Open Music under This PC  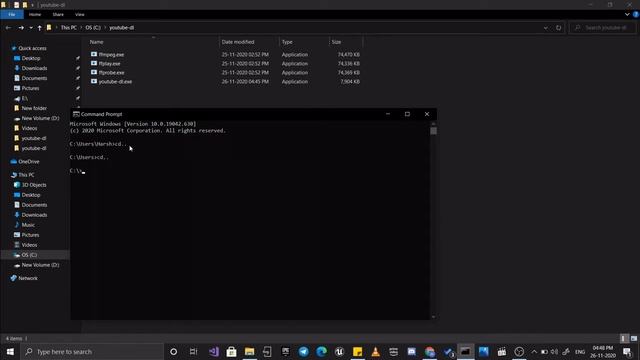point(28,225)
